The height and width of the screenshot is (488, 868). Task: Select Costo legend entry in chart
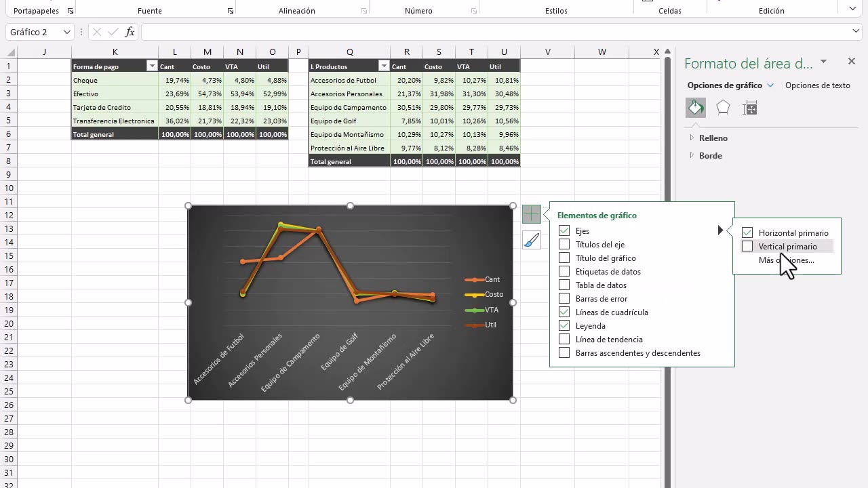tap(484, 294)
